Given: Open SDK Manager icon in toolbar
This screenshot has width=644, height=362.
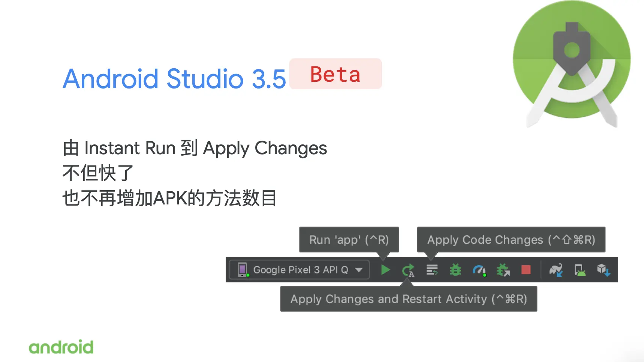Looking at the screenshot, I should 604,270.
